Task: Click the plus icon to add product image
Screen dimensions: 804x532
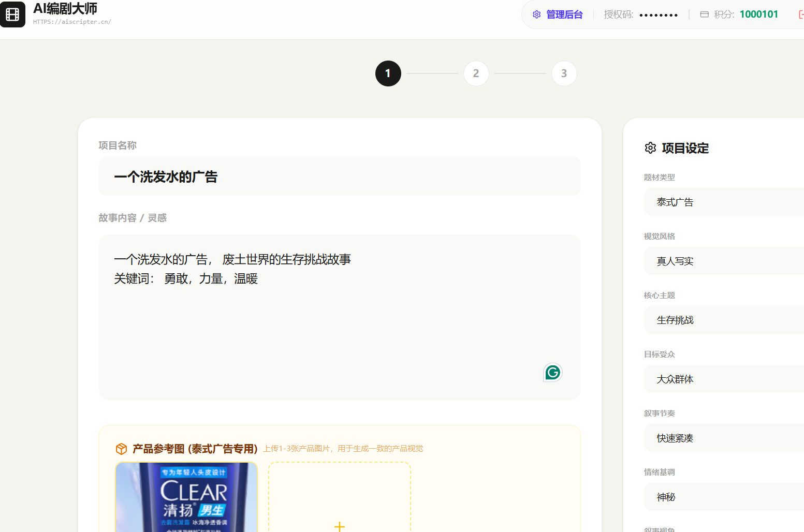Action: [x=340, y=526]
